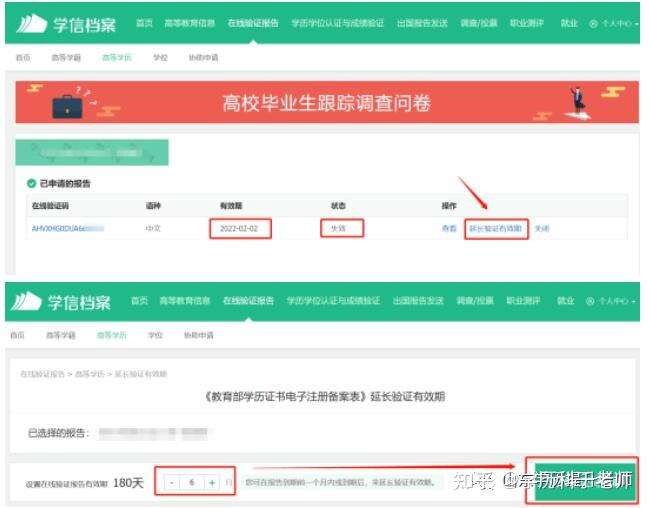Image resolution: width=650 pixels, height=508 pixels.
Task: Click the 查看 link in the report row
Action: [449, 228]
